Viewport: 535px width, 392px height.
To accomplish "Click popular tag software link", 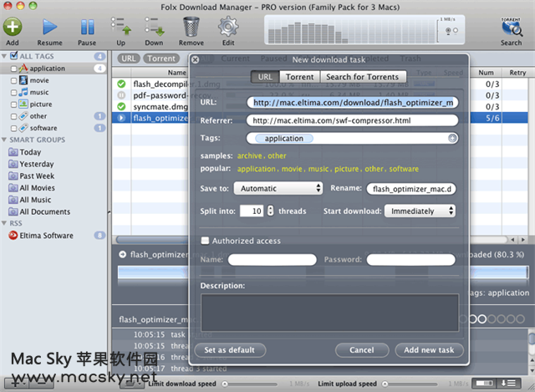I will click(404, 169).
